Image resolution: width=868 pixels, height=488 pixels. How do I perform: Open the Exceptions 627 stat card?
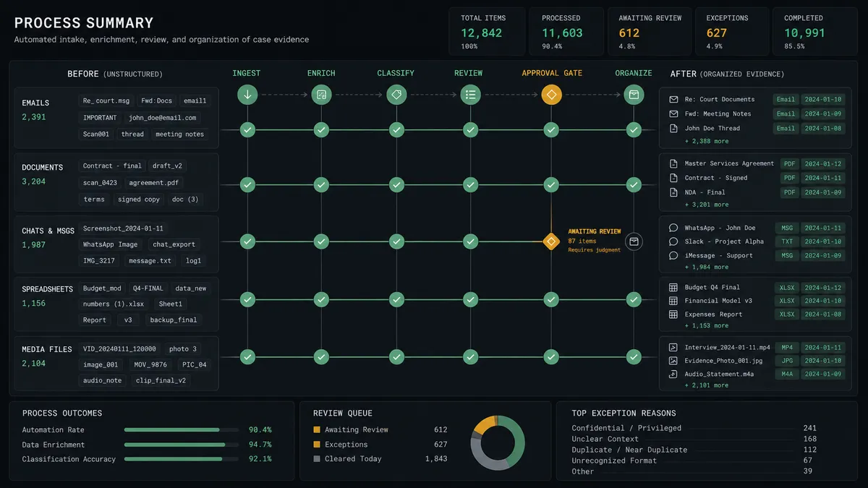tap(732, 32)
